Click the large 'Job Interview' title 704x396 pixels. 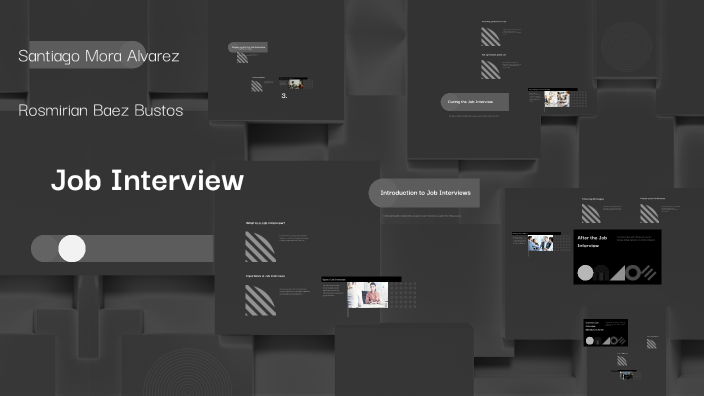[x=147, y=180]
